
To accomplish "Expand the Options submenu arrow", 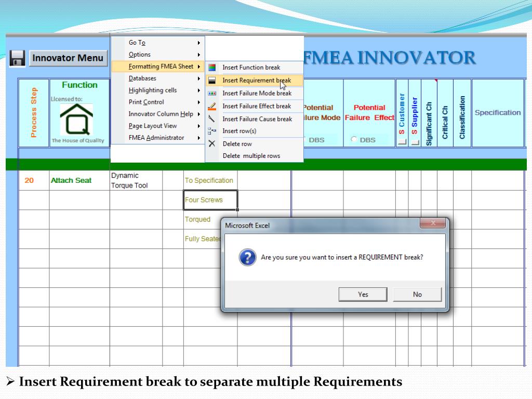I will click(x=199, y=55).
